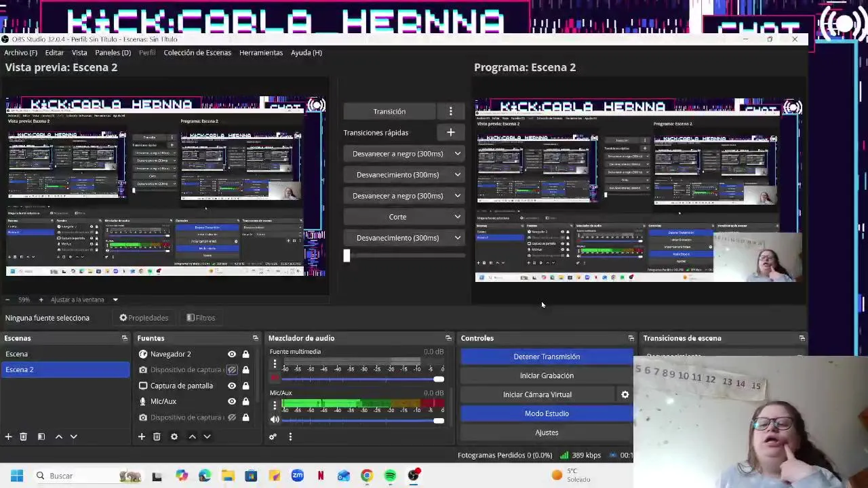The width and height of the screenshot is (868, 488).
Task: Move scene up with arrow in Escenas toolbar
Action: tap(59, 436)
